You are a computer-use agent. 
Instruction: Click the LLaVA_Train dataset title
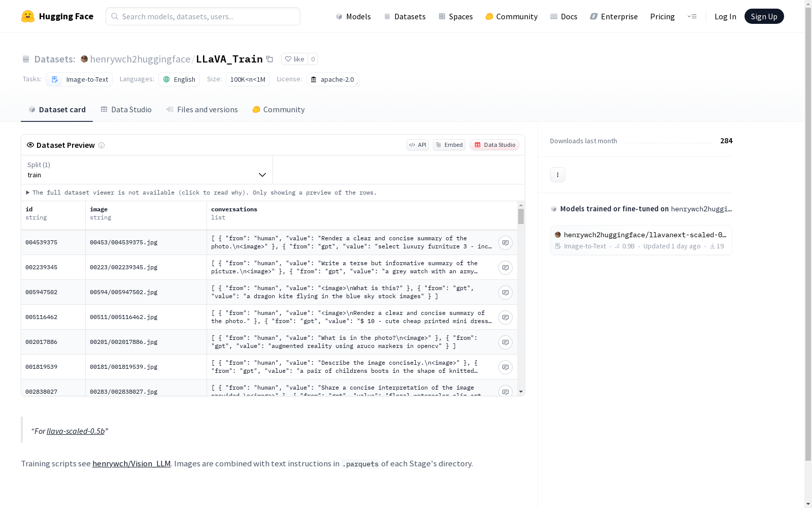click(x=229, y=59)
